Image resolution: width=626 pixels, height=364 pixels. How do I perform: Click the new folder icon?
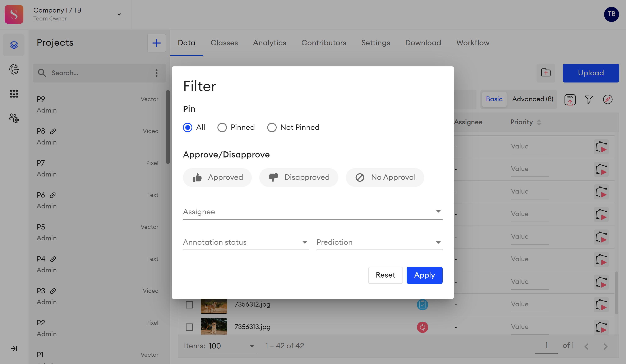click(x=546, y=73)
